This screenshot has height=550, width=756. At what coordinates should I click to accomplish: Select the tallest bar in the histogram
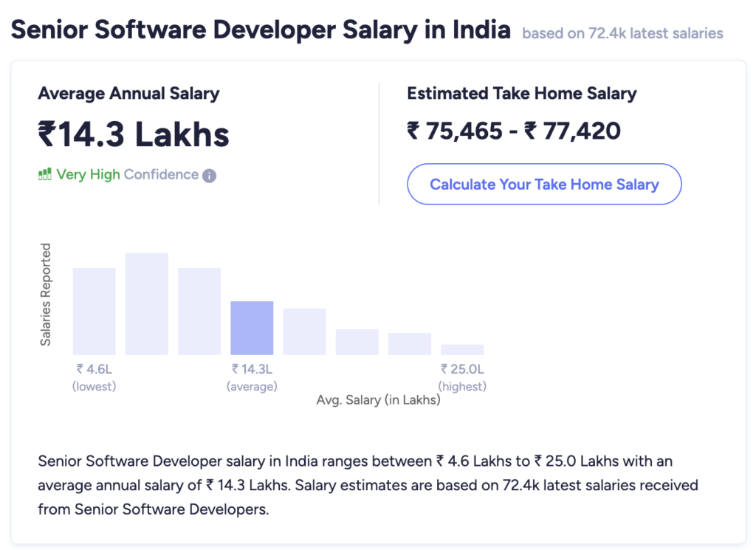pyautogui.click(x=147, y=303)
